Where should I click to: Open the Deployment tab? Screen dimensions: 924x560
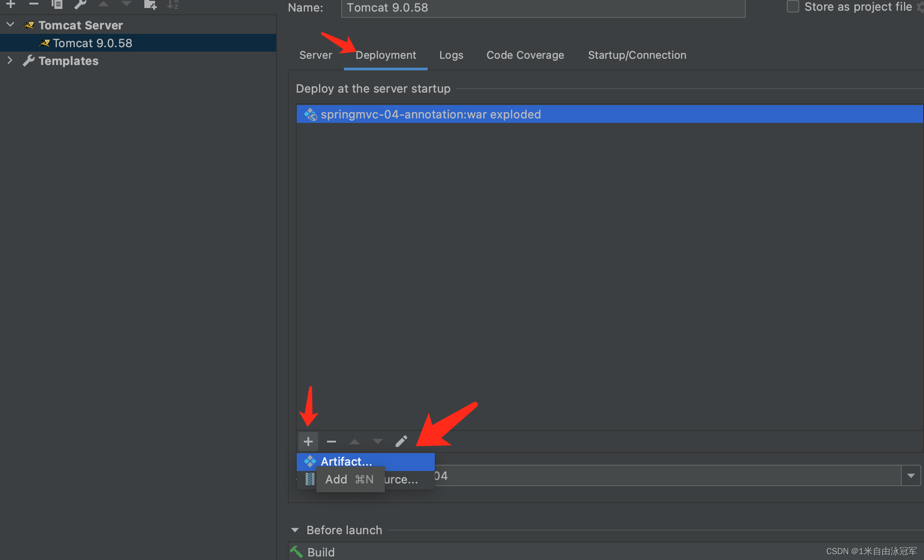click(x=386, y=55)
